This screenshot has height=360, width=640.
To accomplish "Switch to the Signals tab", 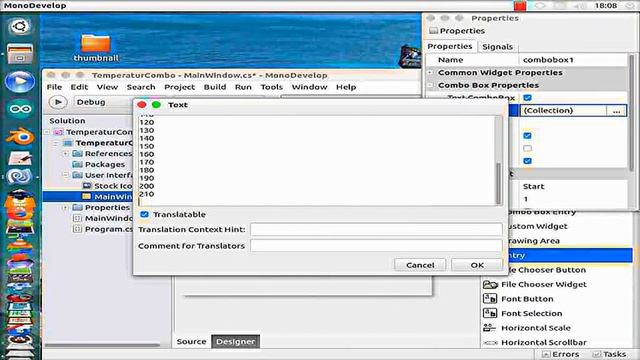I will [x=497, y=47].
